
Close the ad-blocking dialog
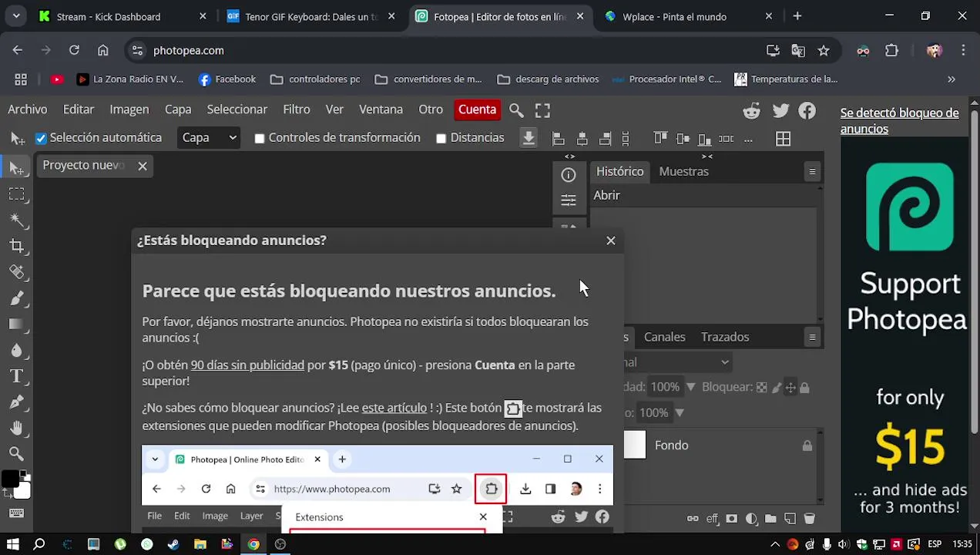pos(611,240)
